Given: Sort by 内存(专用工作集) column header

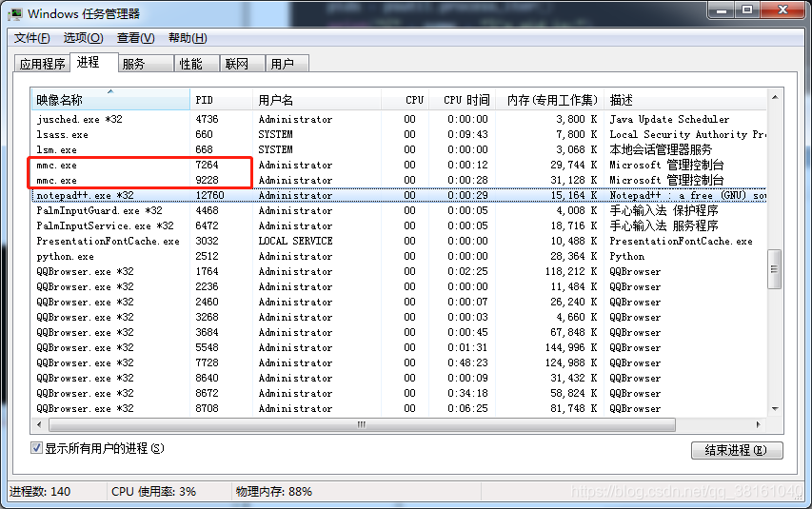Looking at the screenshot, I should coord(550,100).
